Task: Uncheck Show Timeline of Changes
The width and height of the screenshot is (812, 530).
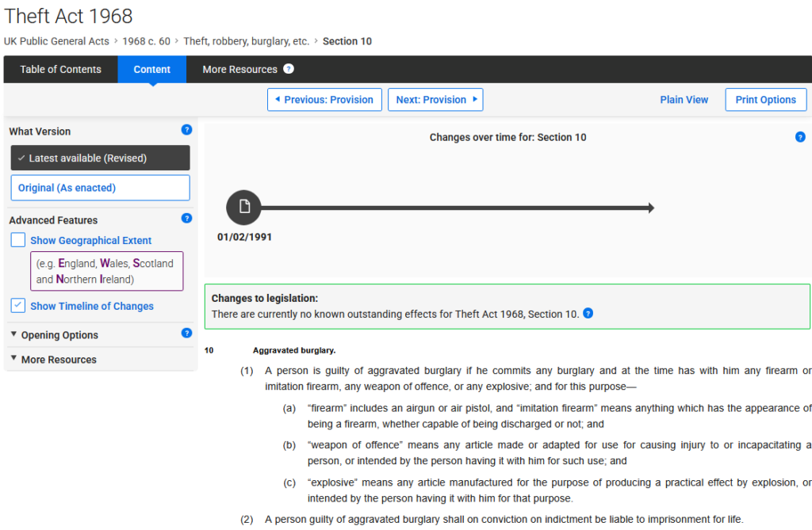Action: pyautogui.click(x=18, y=306)
